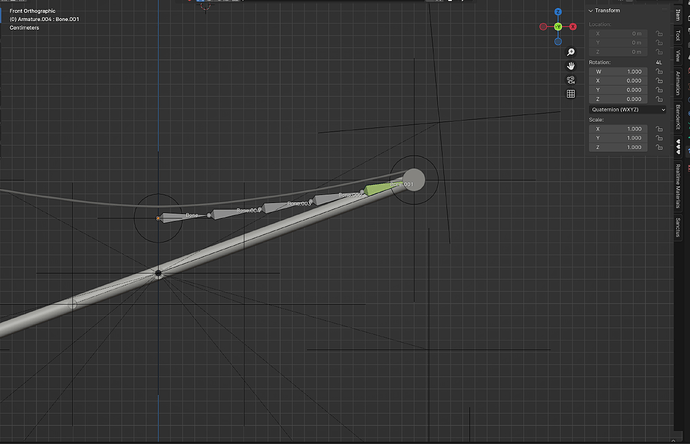This screenshot has height=444, width=690.
Task: Click the Location Z field
Action: pyautogui.click(x=618, y=52)
